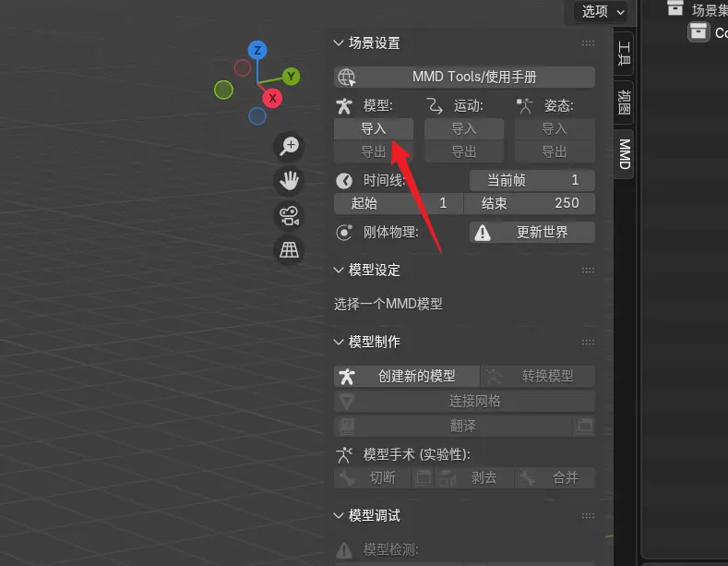Click the negative Y axis gizmo circle
The height and width of the screenshot is (566, 728).
(223, 90)
